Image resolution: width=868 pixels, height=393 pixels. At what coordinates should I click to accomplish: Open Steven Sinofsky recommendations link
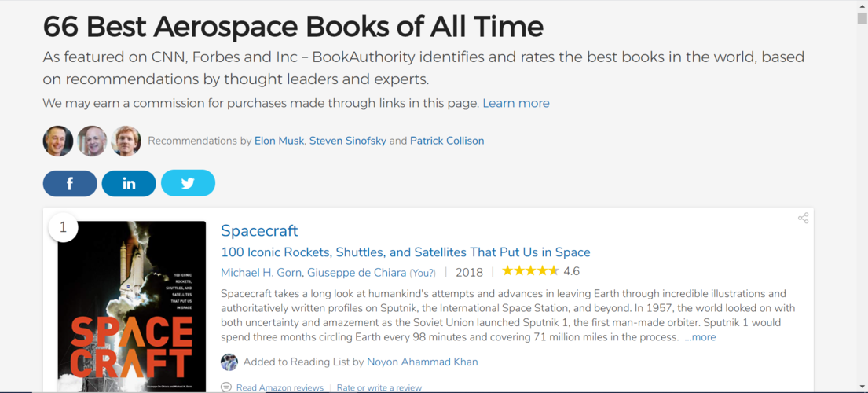(348, 141)
